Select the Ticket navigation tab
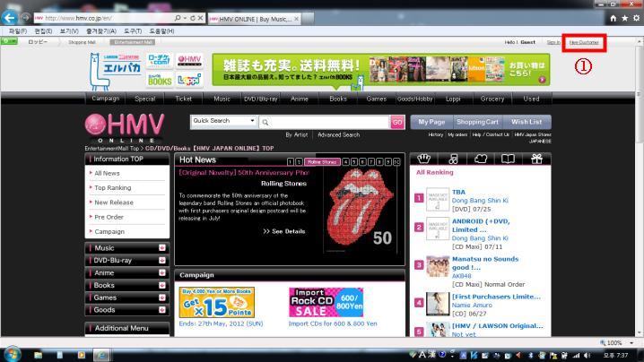The image size is (644, 362). click(183, 99)
